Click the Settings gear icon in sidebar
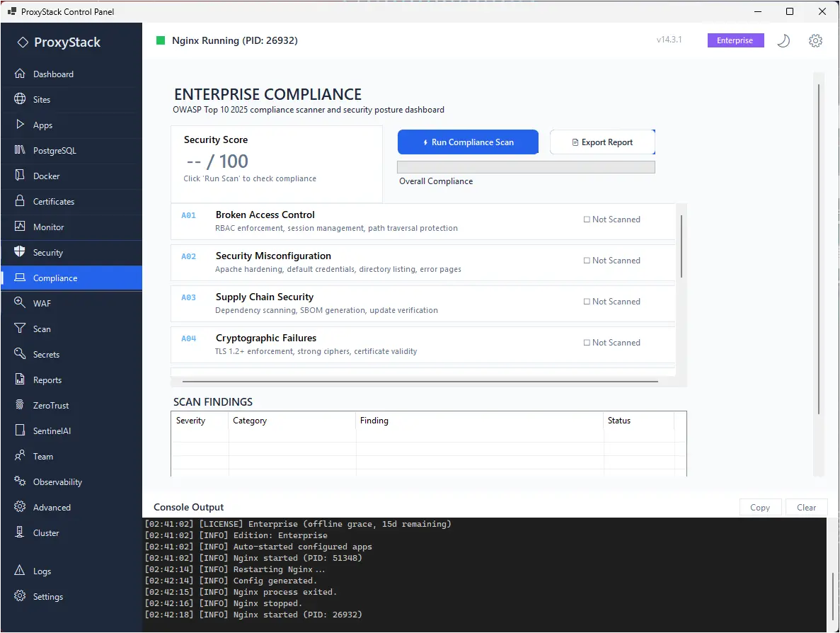The image size is (840, 633). (x=20, y=596)
